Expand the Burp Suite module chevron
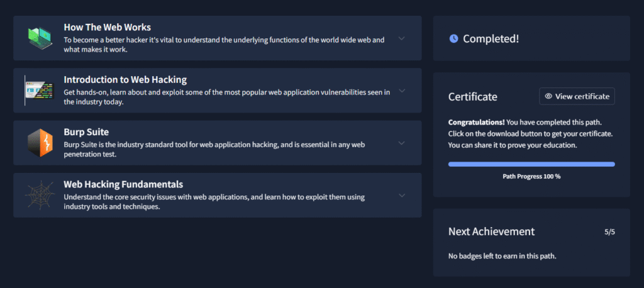This screenshot has width=644, height=288. point(402,143)
